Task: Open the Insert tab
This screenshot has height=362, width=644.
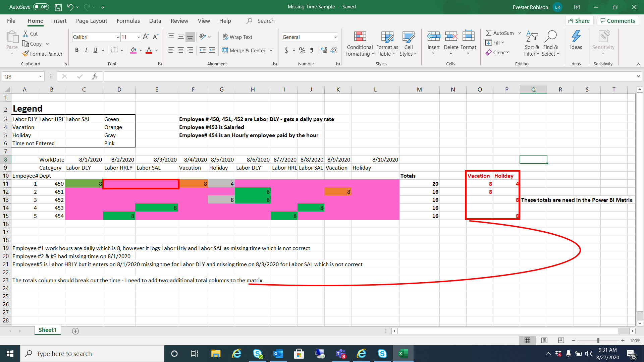Action: pos(59,21)
